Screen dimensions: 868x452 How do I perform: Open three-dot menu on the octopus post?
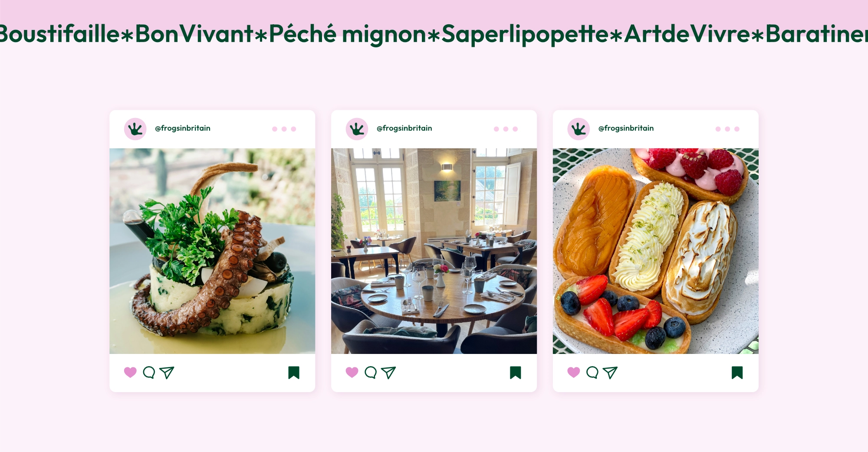click(284, 129)
